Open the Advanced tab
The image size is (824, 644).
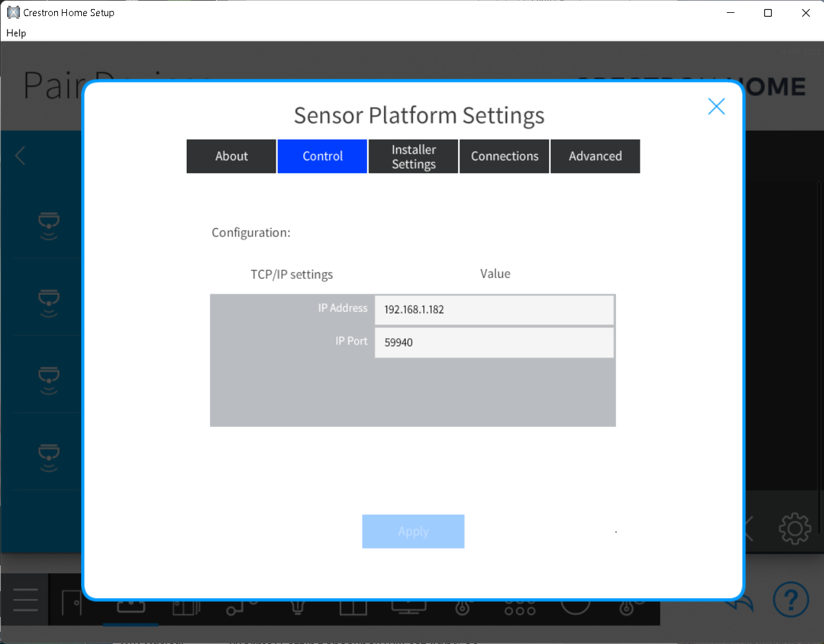tap(595, 156)
